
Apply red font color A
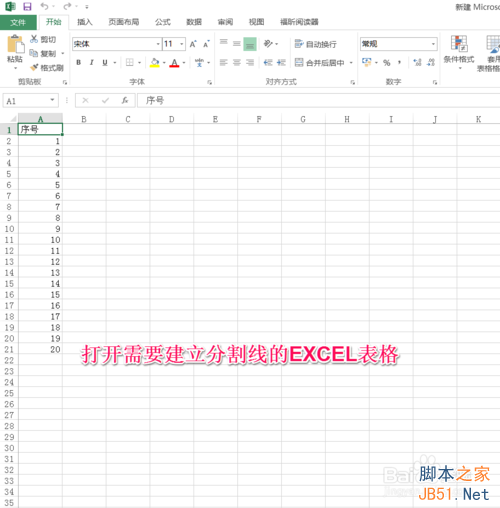click(x=174, y=62)
